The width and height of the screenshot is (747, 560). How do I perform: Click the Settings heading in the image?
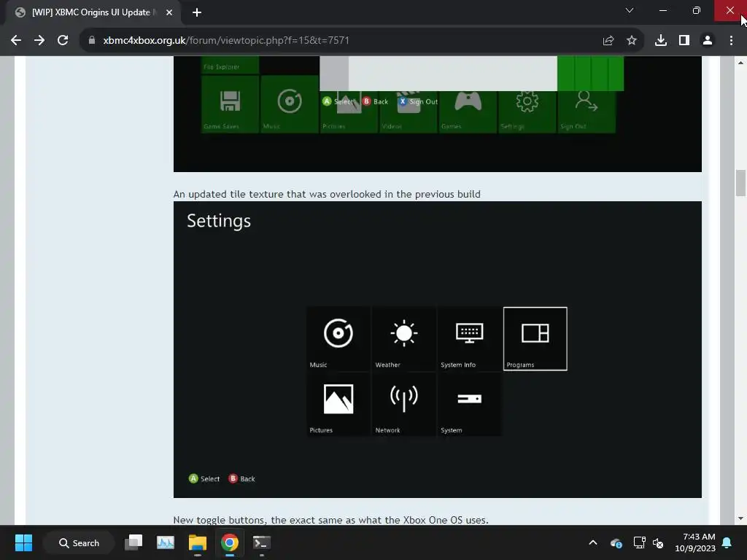point(219,221)
